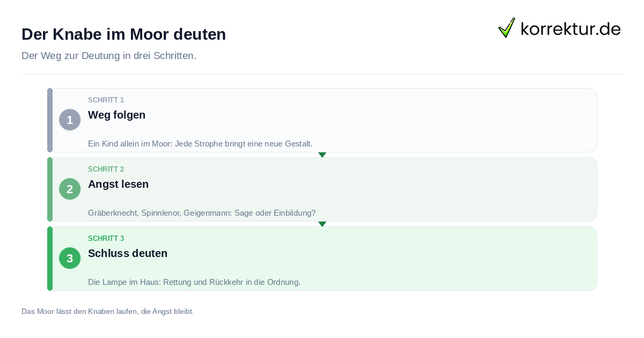This screenshot has width=644, height=338.
Task: Click the arrow between steps 1 and 2
Action: click(x=322, y=155)
